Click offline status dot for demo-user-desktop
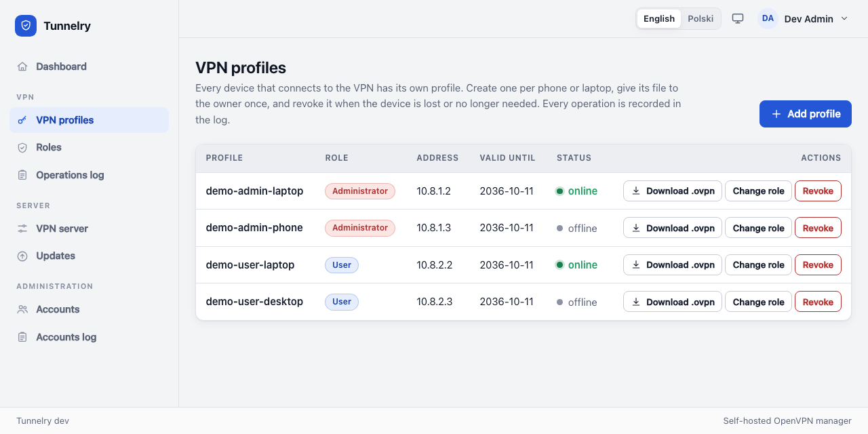This screenshot has height=434, width=868. 559,302
